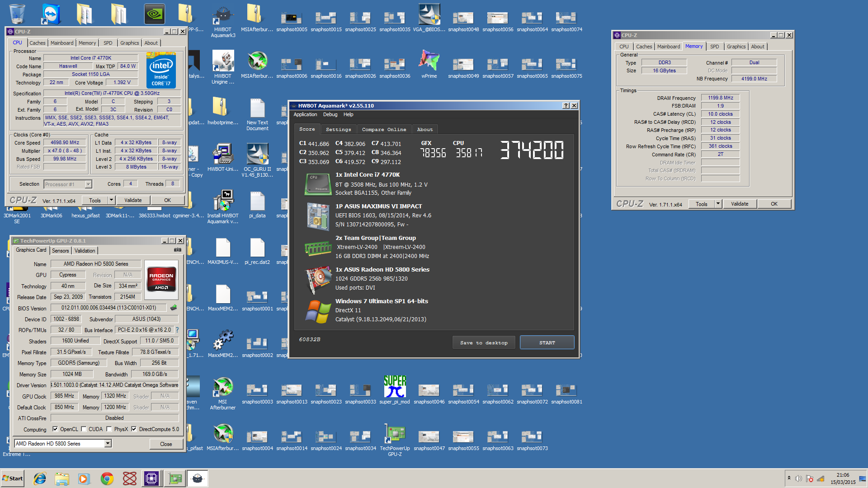Toggle the PhysX checkbox in GPU-Z
Viewport: 868px width, 488px height.
(x=109, y=429)
